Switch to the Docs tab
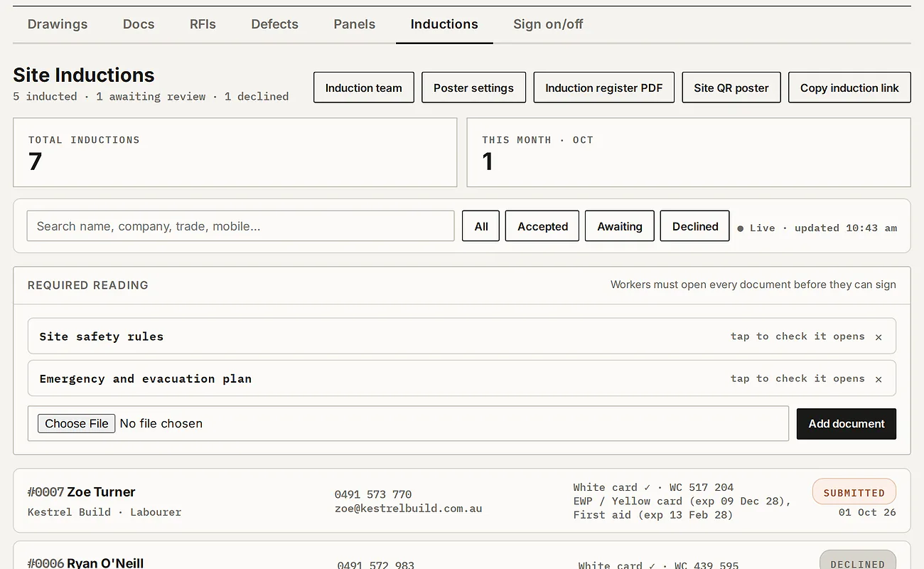The height and width of the screenshot is (569, 924). point(139,24)
